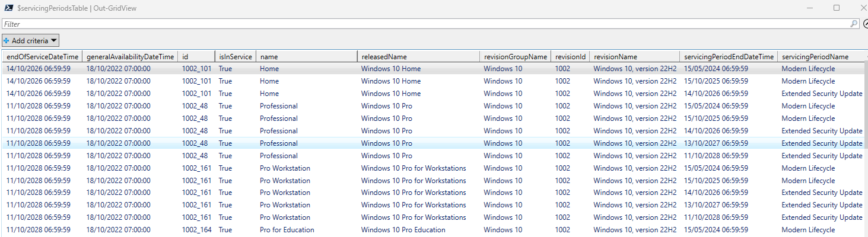Click the PowerShell icon in title bar

[x=7, y=8]
